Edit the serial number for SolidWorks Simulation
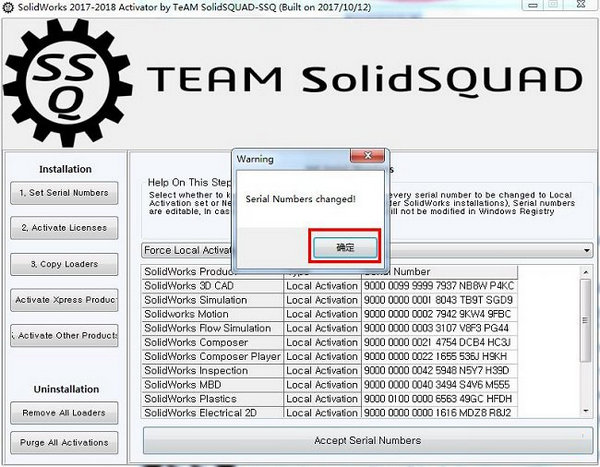 [439, 300]
